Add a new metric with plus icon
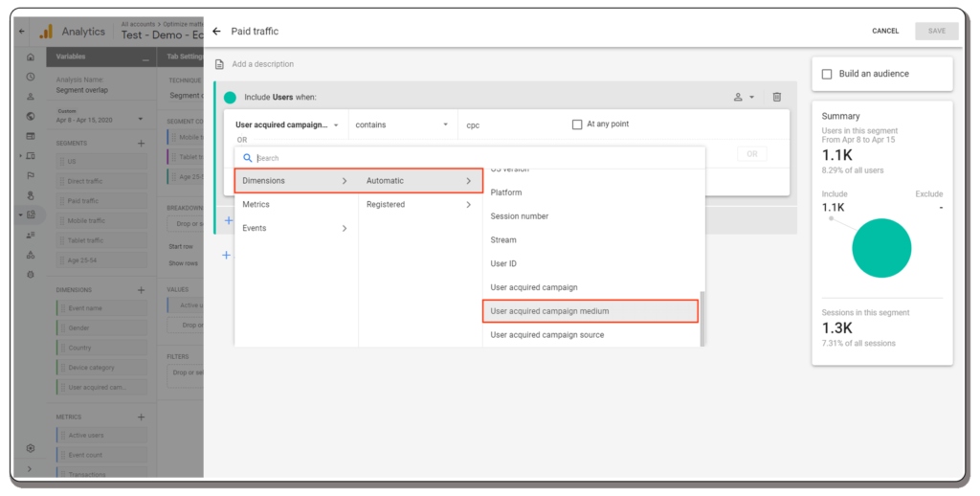The image size is (980, 496). click(142, 417)
